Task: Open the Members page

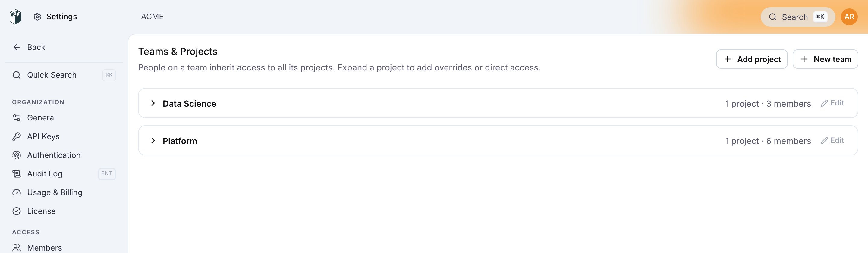Action: pyautogui.click(x=64, y=248)
